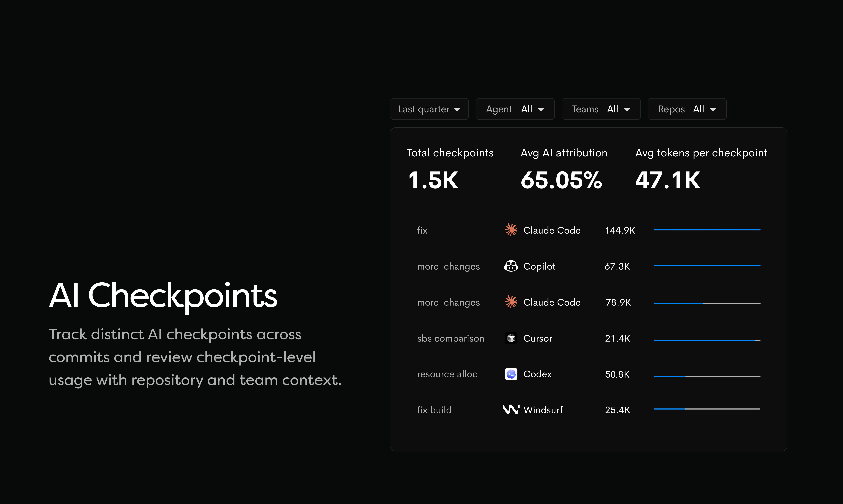
Task: Open the Last quarter dropdown
Action: click(429, 109)
